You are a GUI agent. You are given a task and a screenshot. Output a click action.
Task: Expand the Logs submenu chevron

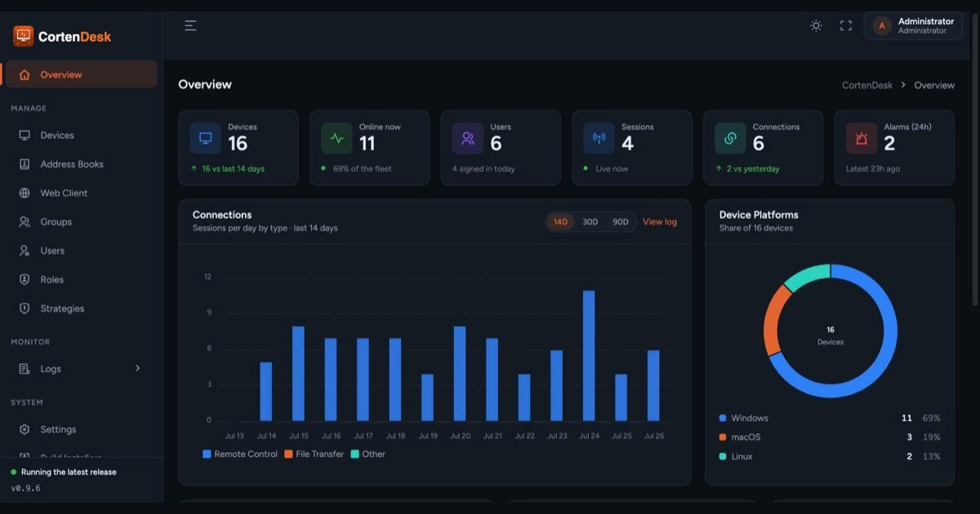pyautogui.click(x=137, y=369)
